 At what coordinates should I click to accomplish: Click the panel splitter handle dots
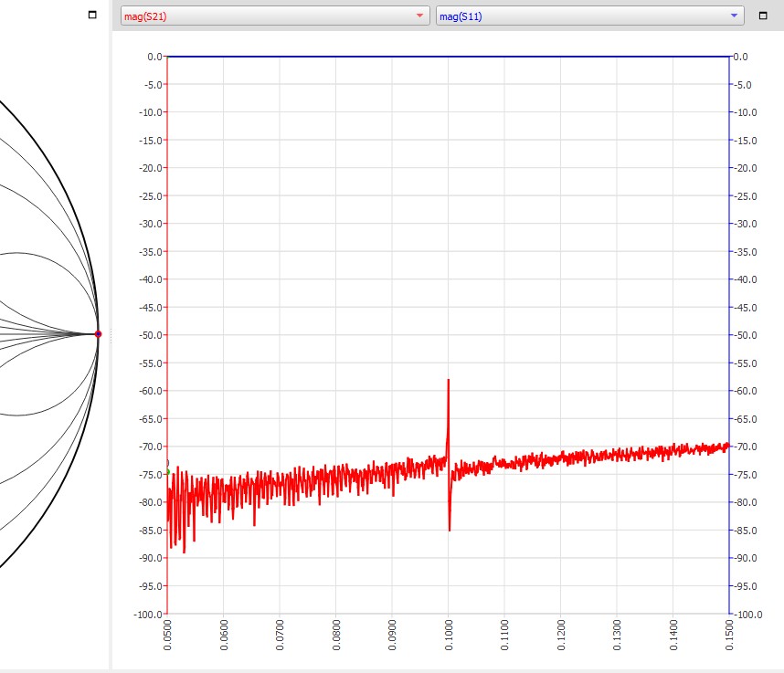[111, 336]
